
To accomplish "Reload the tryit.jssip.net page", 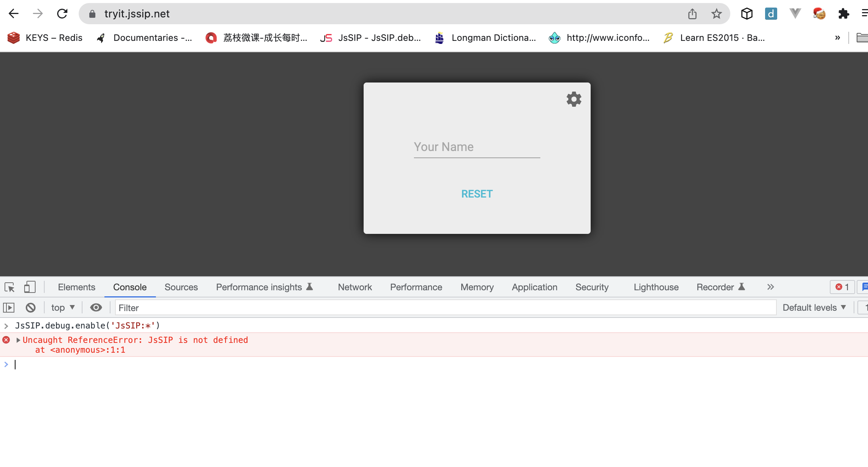I will coord(62,13).
